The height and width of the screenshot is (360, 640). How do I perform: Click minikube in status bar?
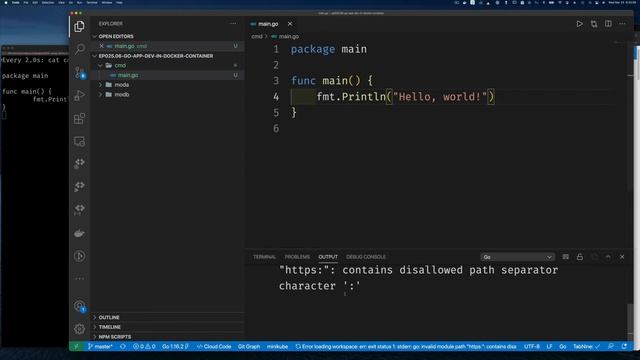[278, 347]
